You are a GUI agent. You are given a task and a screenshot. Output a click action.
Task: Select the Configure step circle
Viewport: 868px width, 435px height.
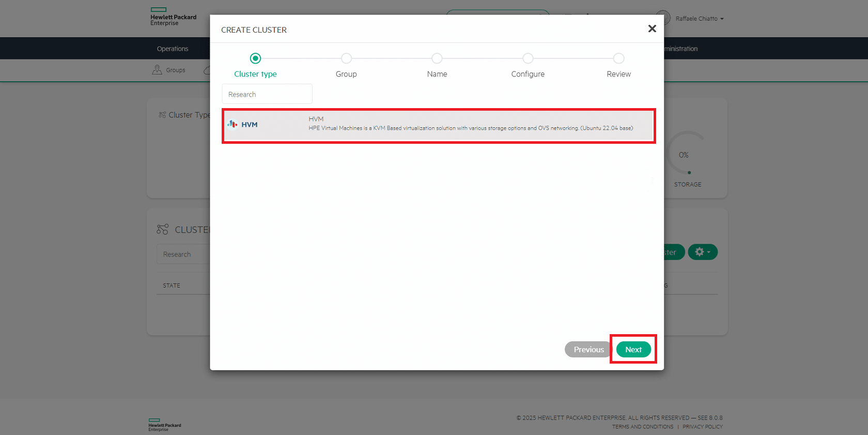(528, 58)
